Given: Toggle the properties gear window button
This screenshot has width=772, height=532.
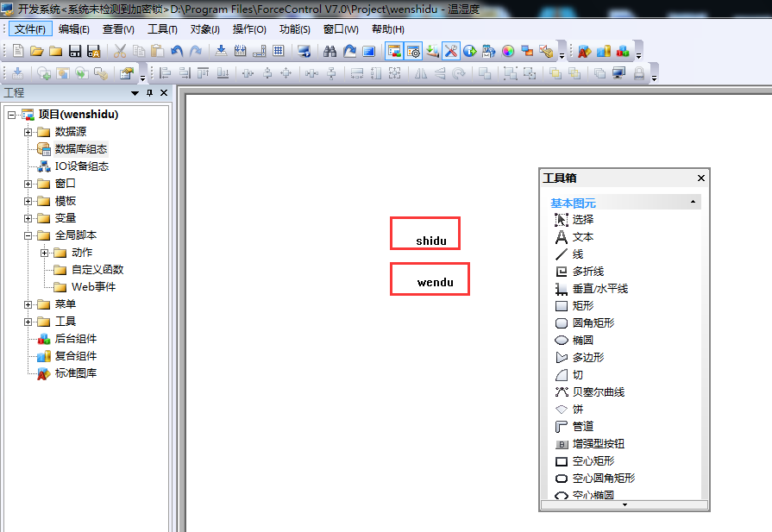Looking at the screenshot, I should tap(413, 51).
